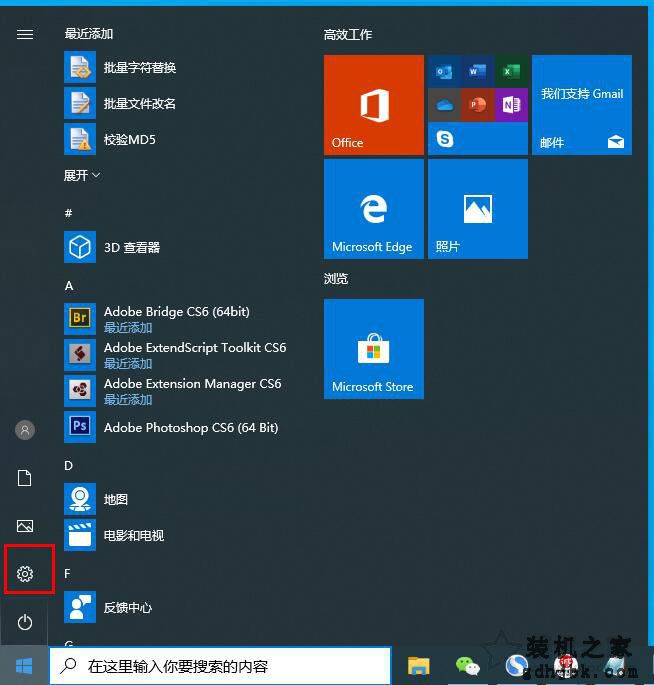
Task: Click the A alphabet group header
Action: point(69,286)
